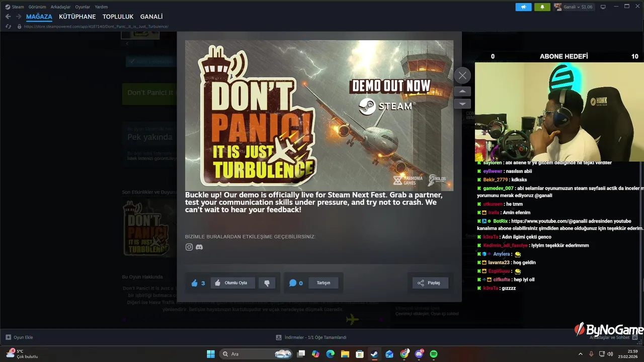The image size is (644, 362).
Task: Click the taskbar Ara search box
Action: [x=256, y=354]
